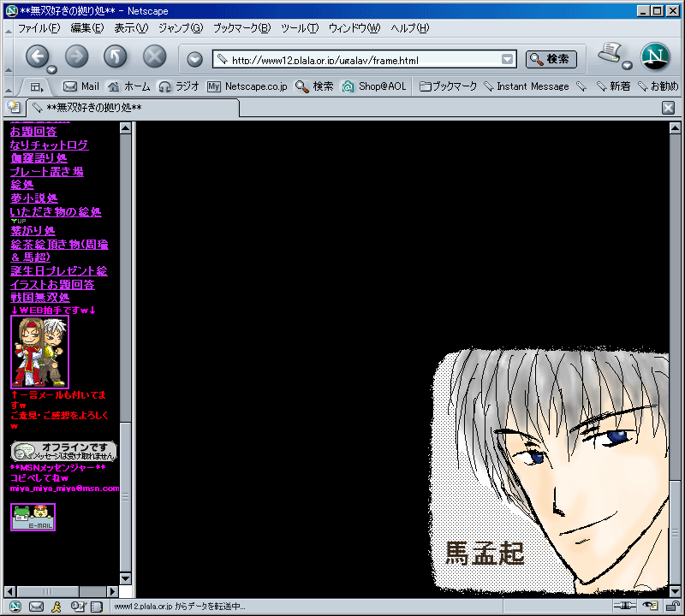Open the 戦国無双処 link

(x=39, y=298)
